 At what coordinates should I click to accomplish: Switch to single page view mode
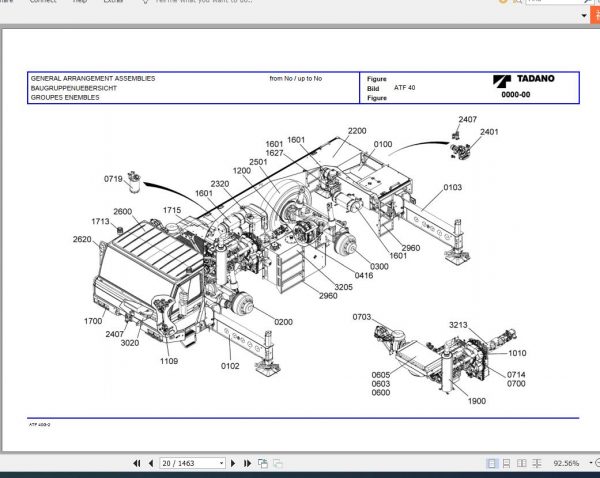point(492,463)
